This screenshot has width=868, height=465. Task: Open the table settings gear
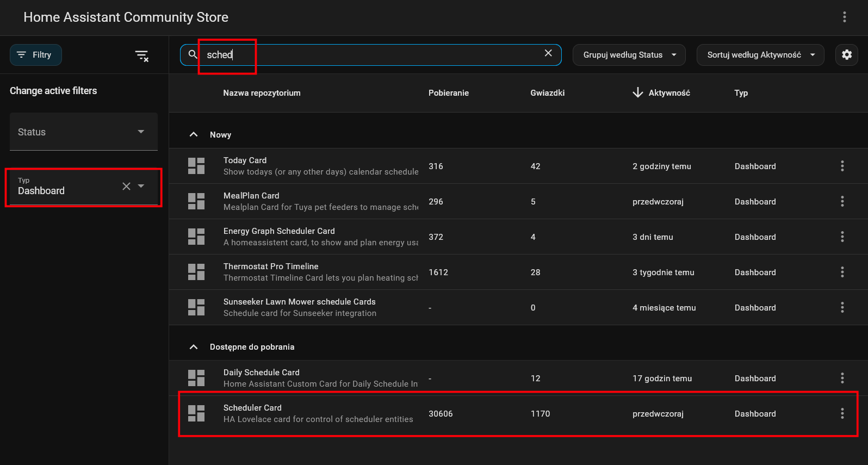846,55
